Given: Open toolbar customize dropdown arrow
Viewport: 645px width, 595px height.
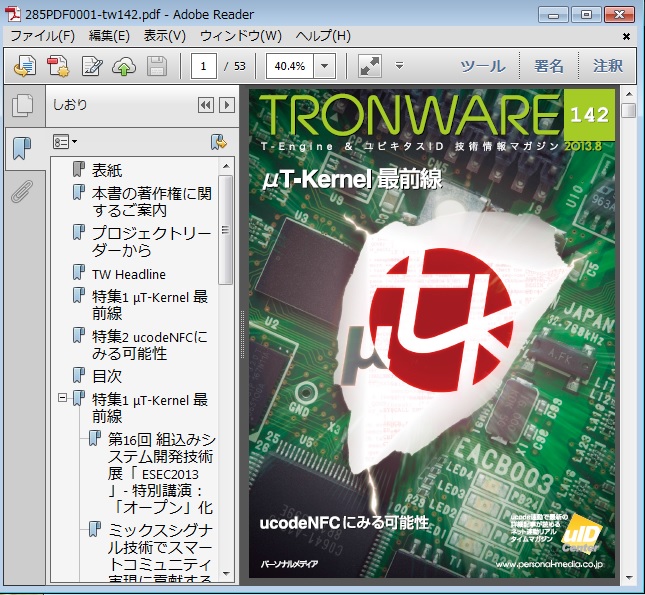Looking at the screenshot, I should point(399,66).
